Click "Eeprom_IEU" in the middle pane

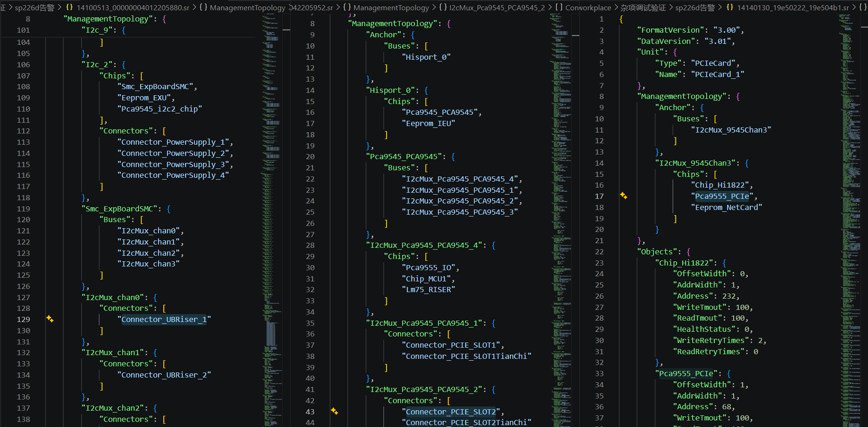click(428, 123)
